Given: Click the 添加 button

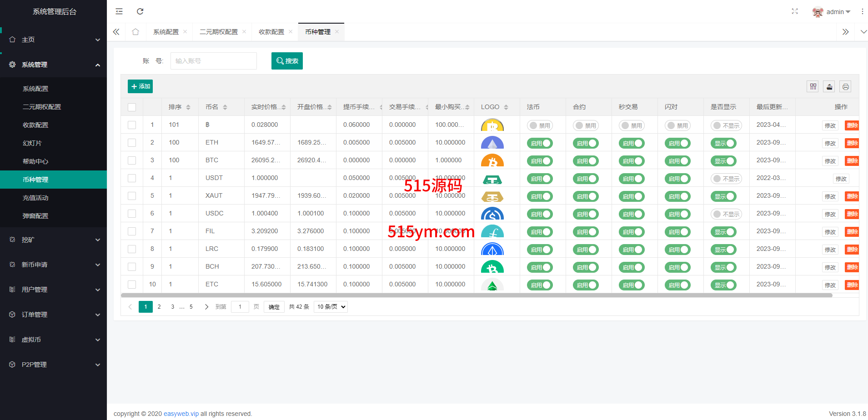Looking at the screenshot, I should 140,86.
